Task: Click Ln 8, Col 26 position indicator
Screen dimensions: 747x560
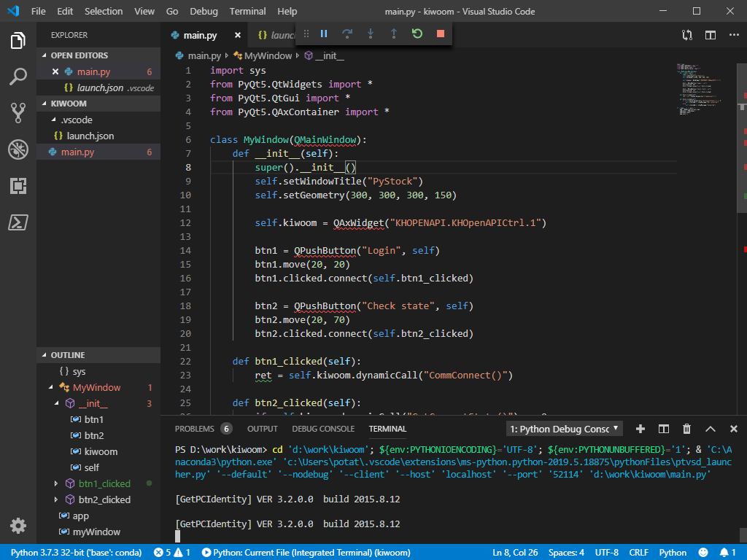Action: pos(515,553)
